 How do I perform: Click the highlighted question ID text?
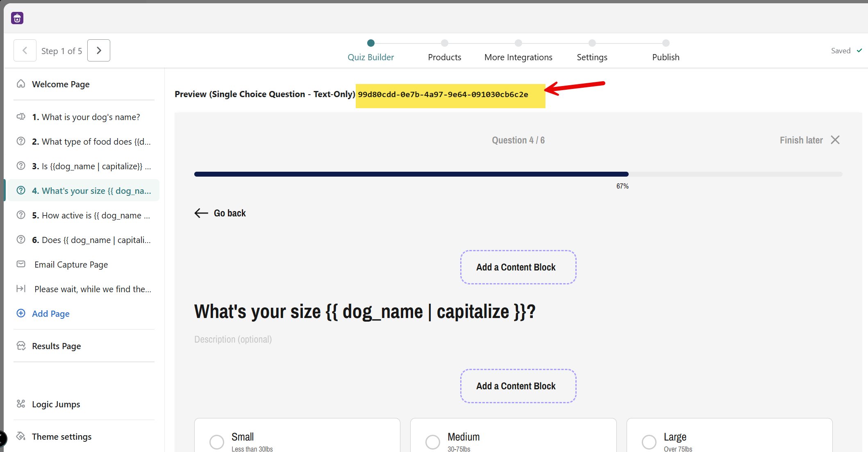(443, 94)
